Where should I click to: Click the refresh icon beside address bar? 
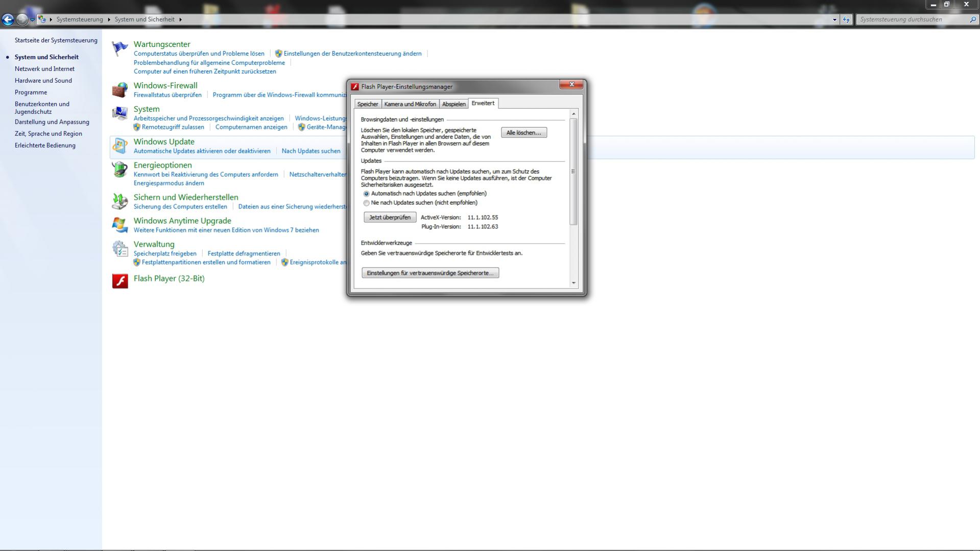[x=846, y=19]
